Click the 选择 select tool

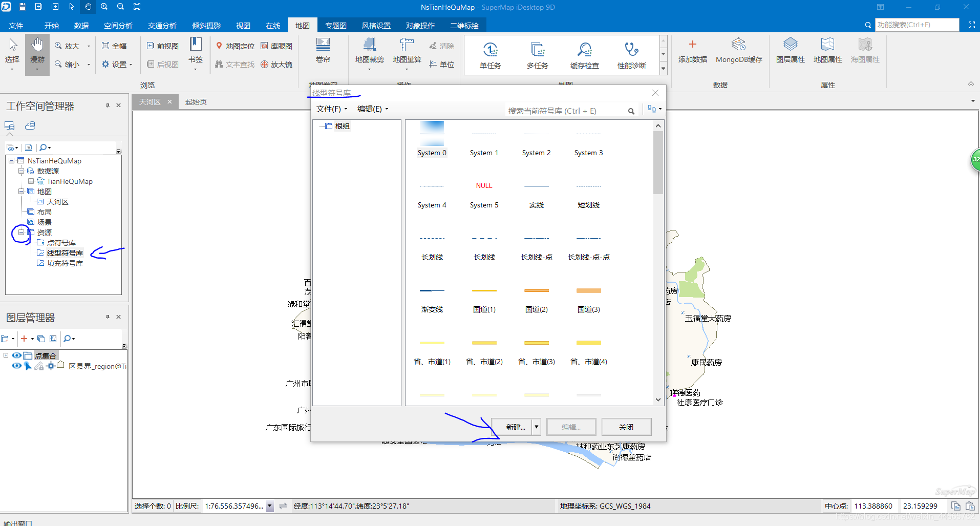[x=12, y=54]
